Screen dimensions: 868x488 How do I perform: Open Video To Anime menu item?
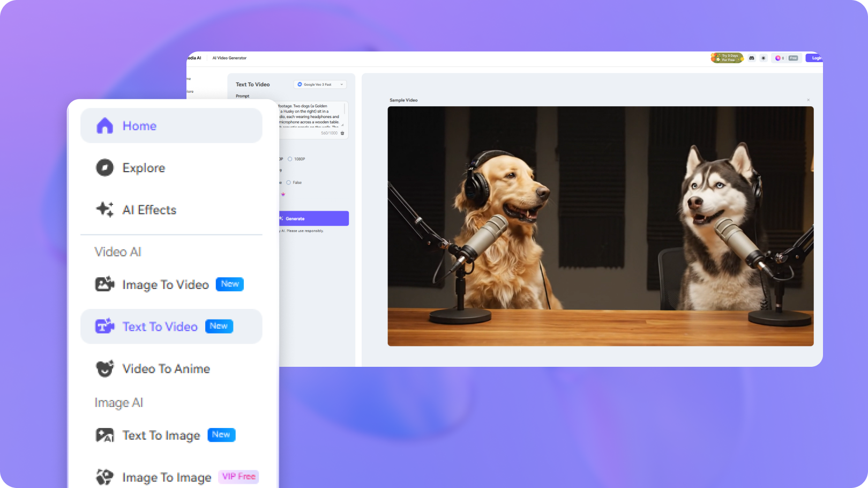[171, 368]
